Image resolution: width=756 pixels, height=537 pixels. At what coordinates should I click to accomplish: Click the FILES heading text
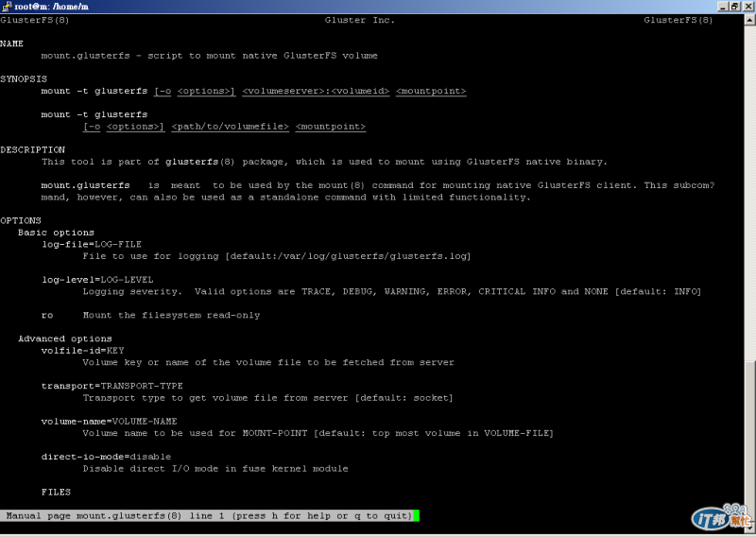(56, 493)
